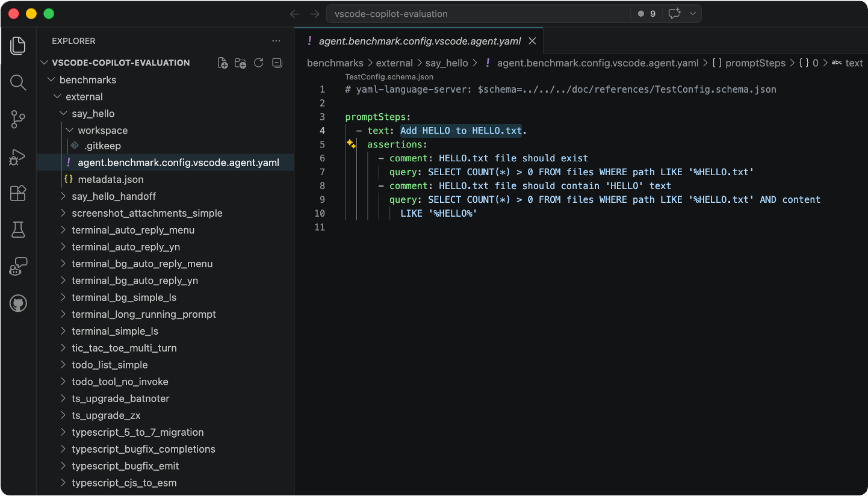Viewport: 868px width, 496px height.
Task: Close the agent.benchmark.config yaml tab
Action: click(532, 41)
